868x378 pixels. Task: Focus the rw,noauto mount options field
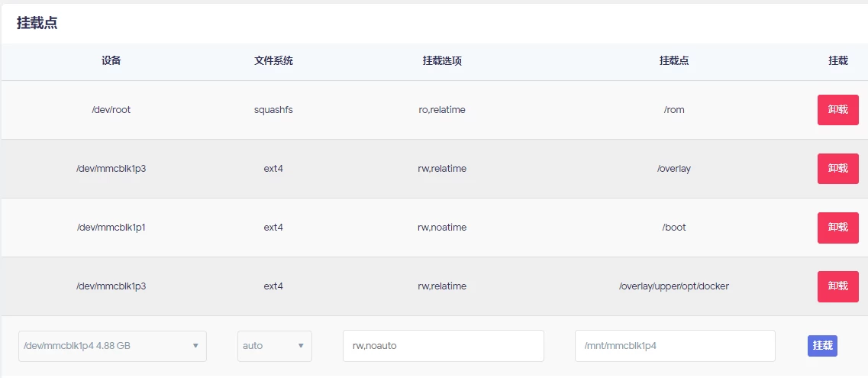(x=444, y=346)
